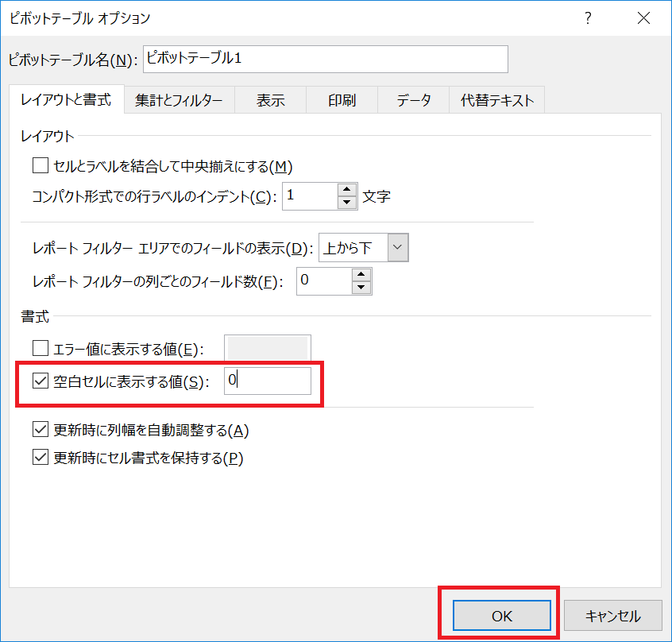Close the ピボットテーブル オプション dialog
672x642 pixels.
pos(643,18)
